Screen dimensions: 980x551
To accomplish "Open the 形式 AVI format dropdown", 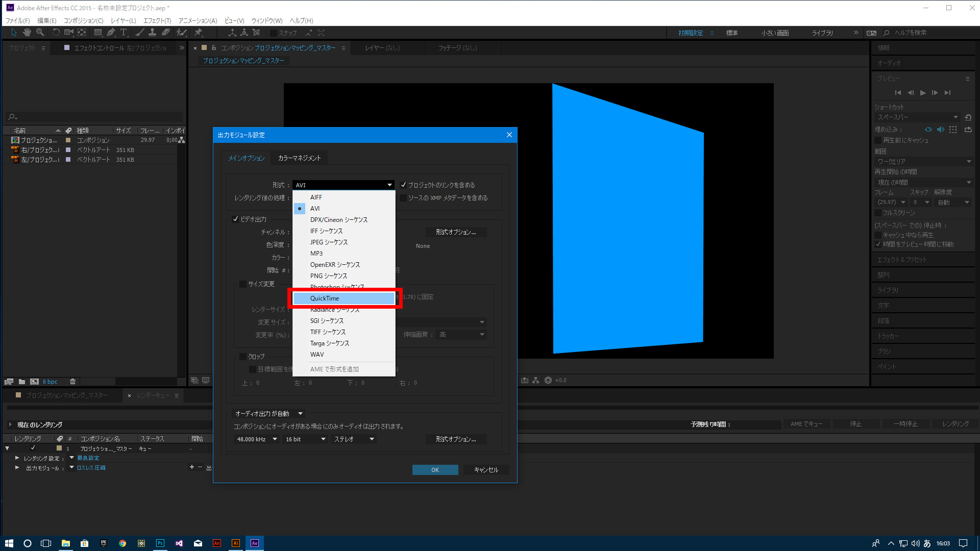I will (x=344, y=185).
